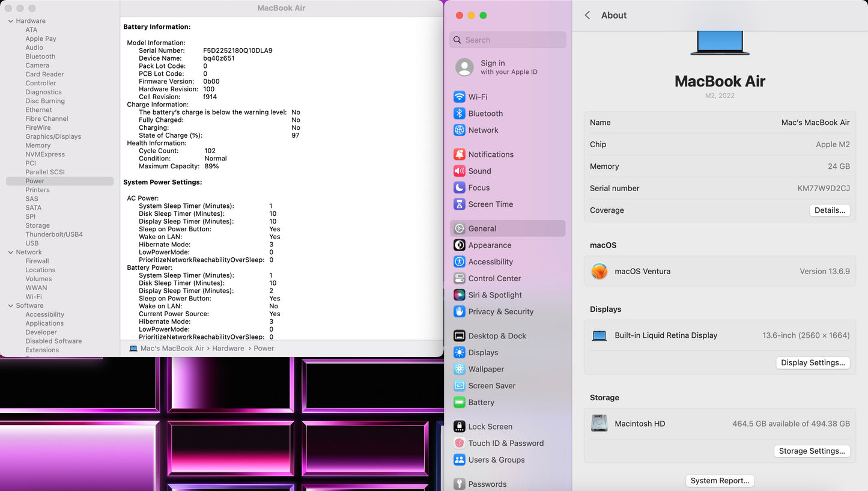
Task: Collapse the Network disclosure triangle
Action: 11,252
